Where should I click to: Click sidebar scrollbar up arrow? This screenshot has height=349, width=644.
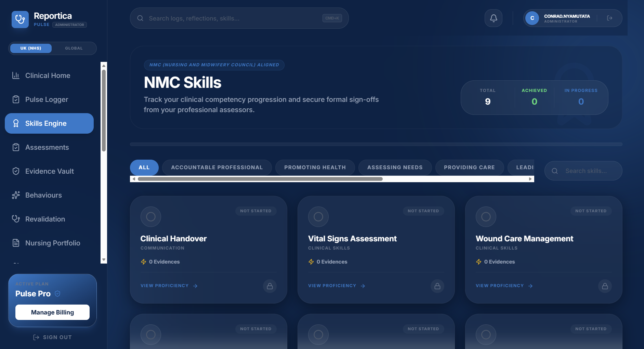click(x=104, y=66)
